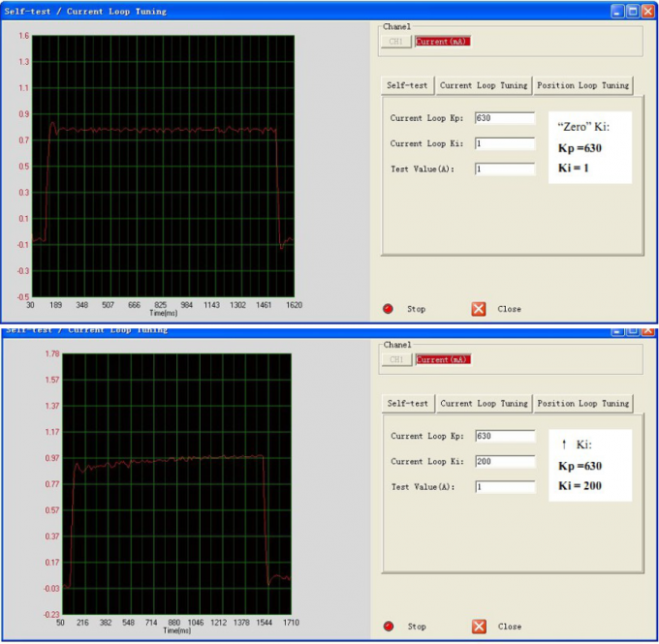Click the current waveform graph in the top window
The width and height of the screenshot is (659, 644).
point(165,165)
